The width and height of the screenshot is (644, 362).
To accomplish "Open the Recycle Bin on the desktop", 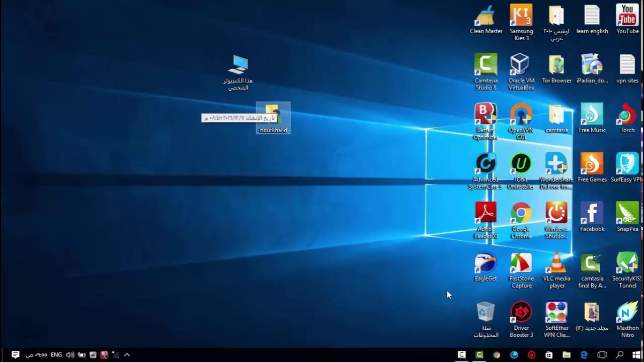I will click(x=486, y=319).
